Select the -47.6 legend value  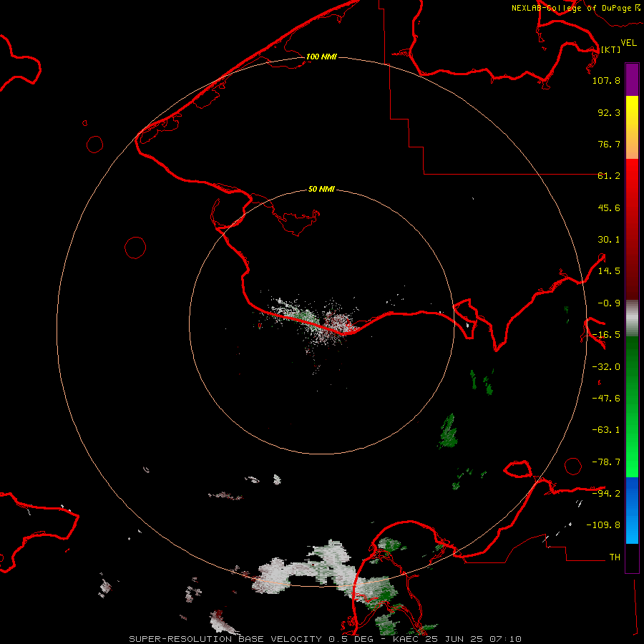point(606,399)
